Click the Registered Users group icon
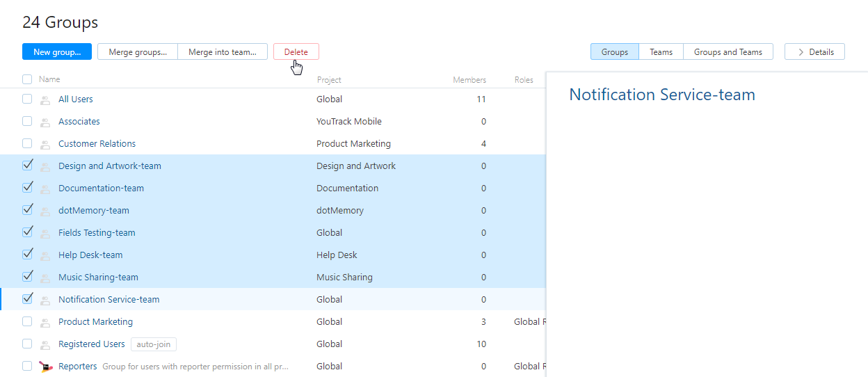This screenshot has height=377, width=868. point(45,344)
